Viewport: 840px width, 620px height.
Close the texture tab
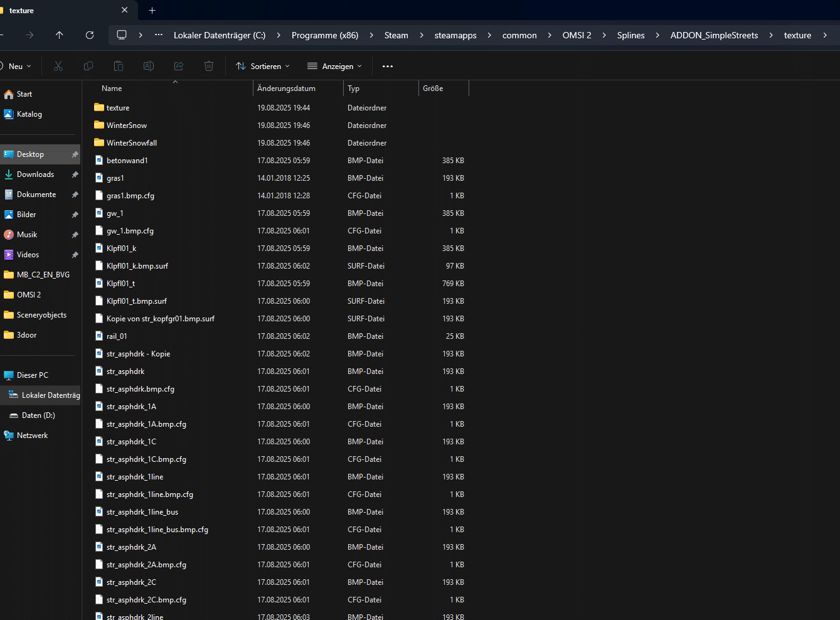pos(124,10)
